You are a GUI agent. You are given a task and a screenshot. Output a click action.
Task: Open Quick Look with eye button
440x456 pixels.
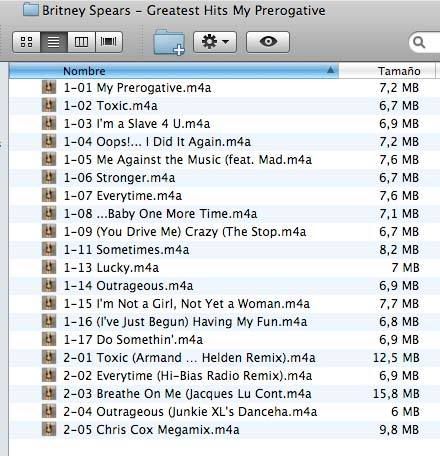pyautogui.click(x=268, y=42)
